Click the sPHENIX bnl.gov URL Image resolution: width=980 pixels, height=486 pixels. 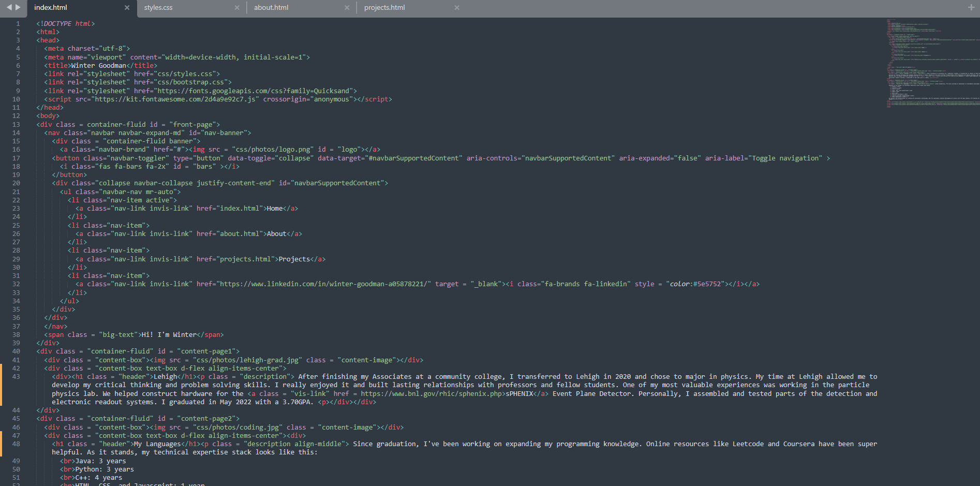click(431, 394)
